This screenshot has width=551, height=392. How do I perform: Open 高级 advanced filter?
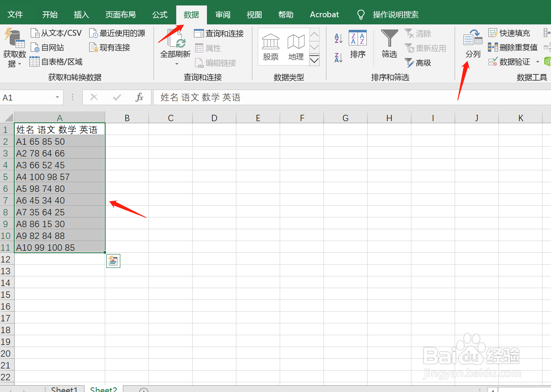pyautogui.click(x=418, y=63)
